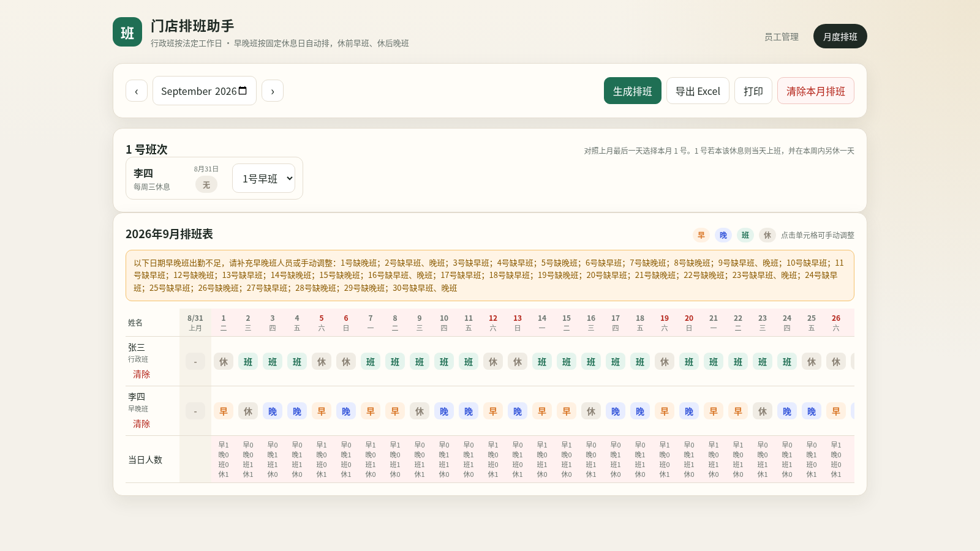The image size is (980, 551).
Task: Click the 每周三休息 label under 李四
Action: [x=152, y=187]
